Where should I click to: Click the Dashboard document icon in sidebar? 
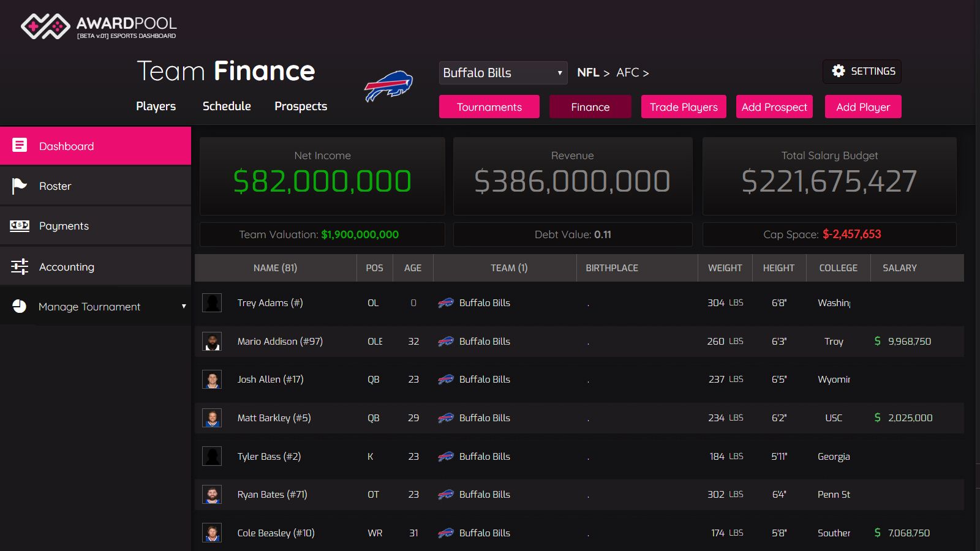point(20,145)
